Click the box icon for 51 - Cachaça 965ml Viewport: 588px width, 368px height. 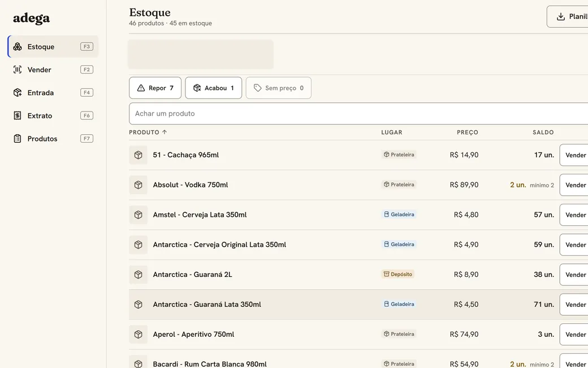pos(139,155)
